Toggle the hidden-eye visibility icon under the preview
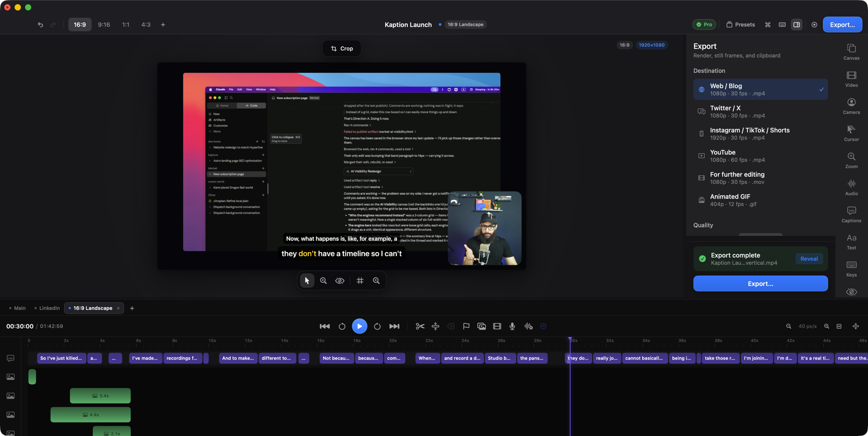868x436 pixels. coord(340,281)
